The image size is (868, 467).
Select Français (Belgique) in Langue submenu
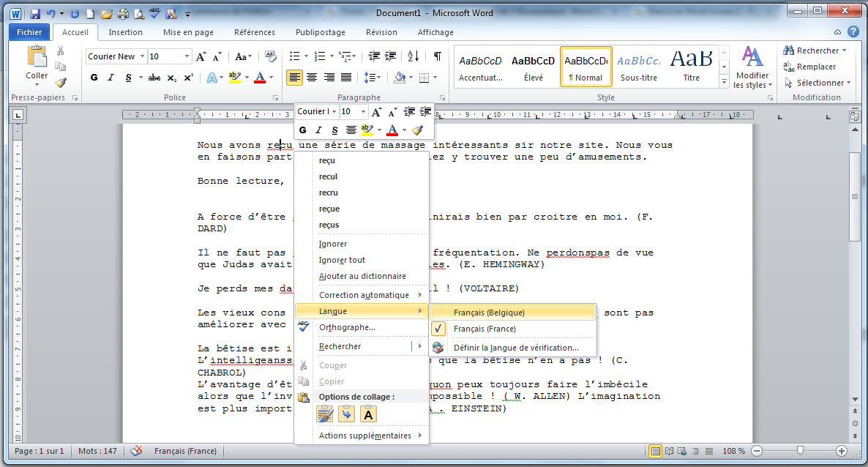[512, 313]
